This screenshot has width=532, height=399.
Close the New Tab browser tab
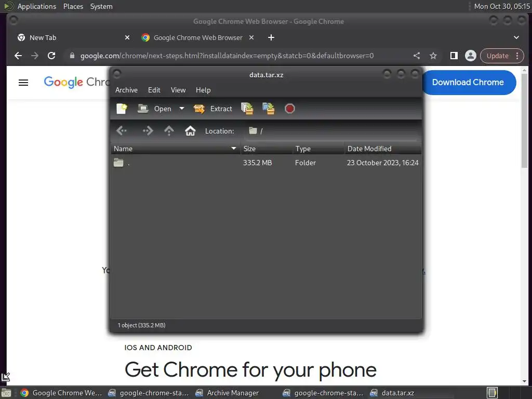(x=127, y=37)
